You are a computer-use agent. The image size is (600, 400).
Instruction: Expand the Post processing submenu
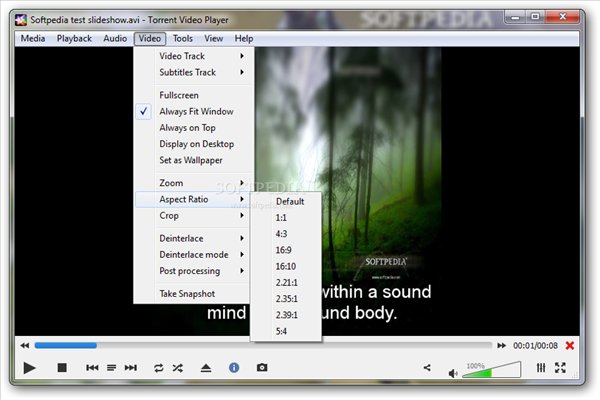coord(193,271)
